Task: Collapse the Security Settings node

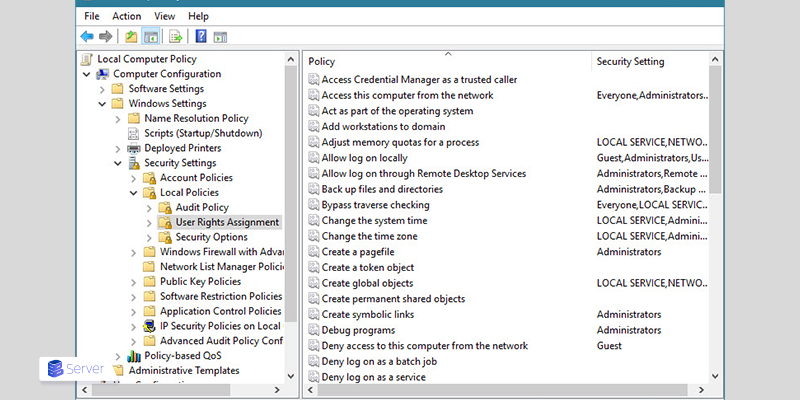Action: [118, 163]
